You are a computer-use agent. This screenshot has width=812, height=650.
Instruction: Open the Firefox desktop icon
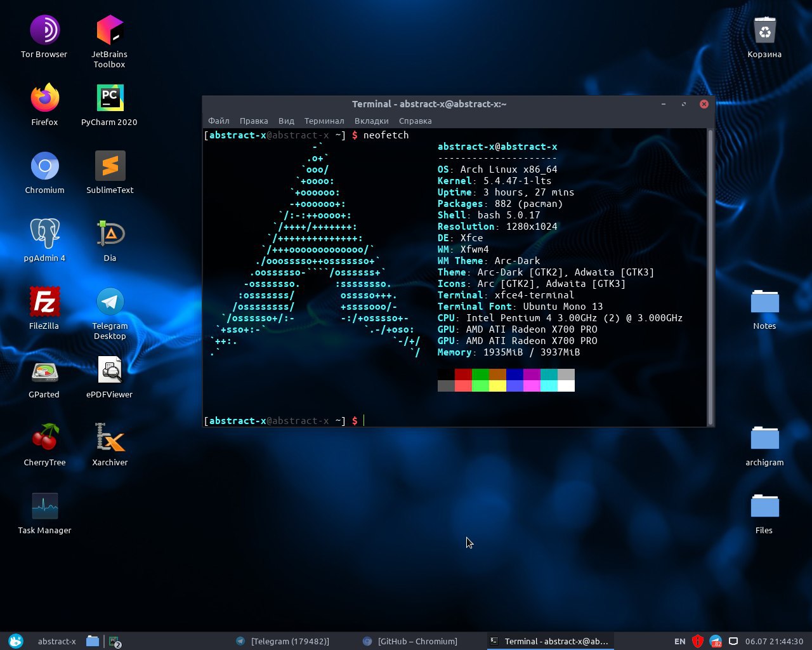44,105
